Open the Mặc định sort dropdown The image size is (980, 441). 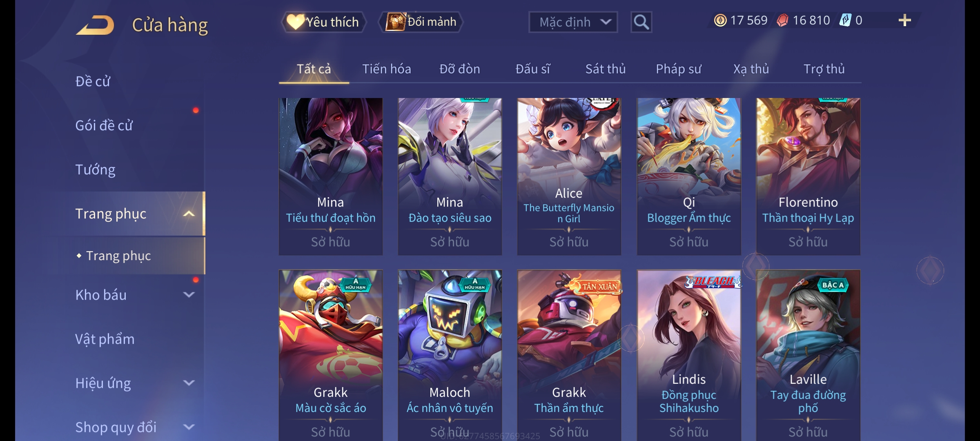(x=573, y=22)
